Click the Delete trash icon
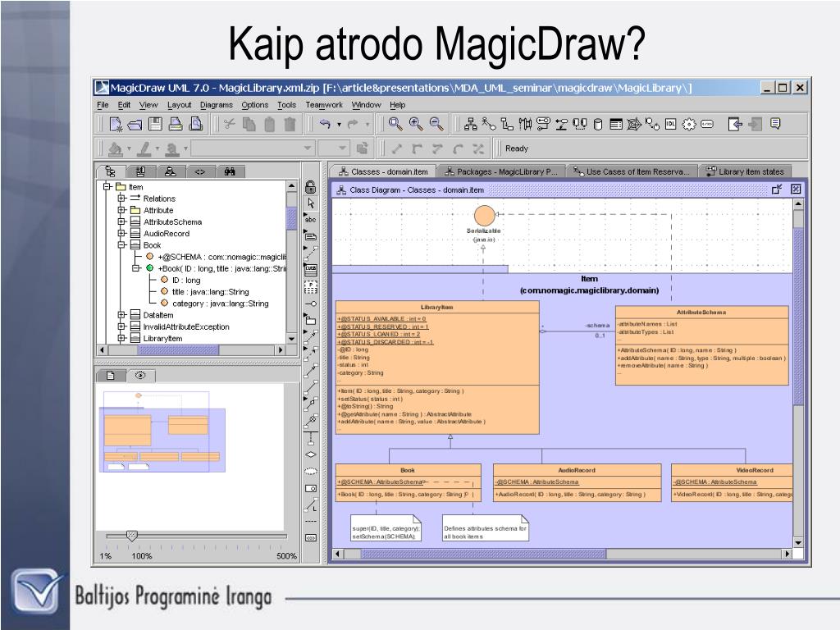This screenshot has width=840, height=630. pyautogui.click(x=290, y=125)
